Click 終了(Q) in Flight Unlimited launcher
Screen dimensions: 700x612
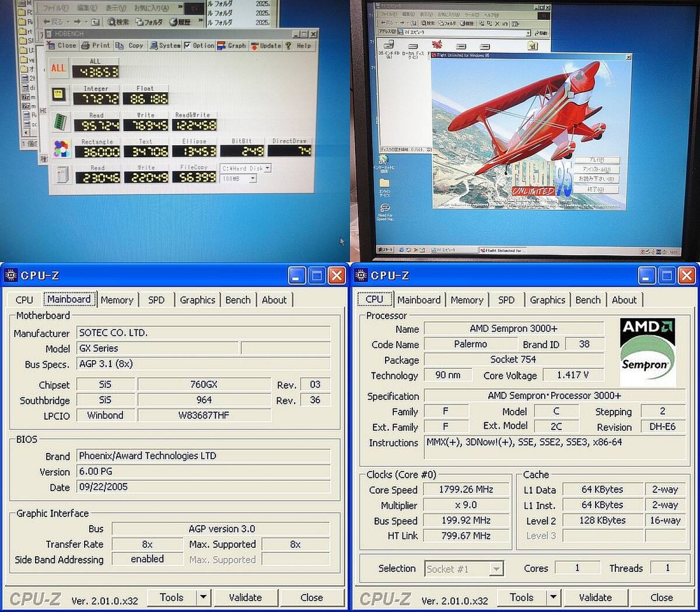[x=596, y=189]
